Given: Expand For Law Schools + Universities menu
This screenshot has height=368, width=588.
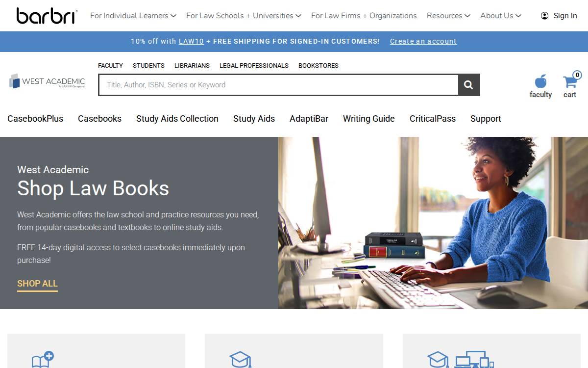Looking at the screenshot, I should click(244, 16).
